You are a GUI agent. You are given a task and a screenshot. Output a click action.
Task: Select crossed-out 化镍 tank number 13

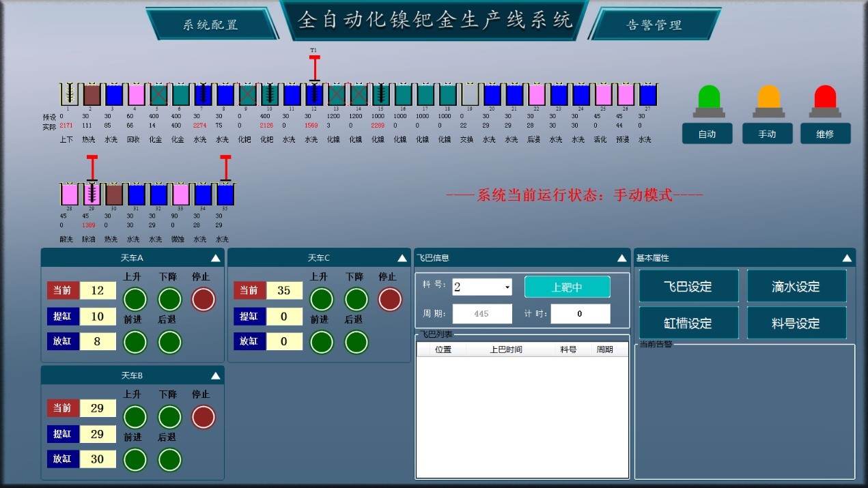336,95
